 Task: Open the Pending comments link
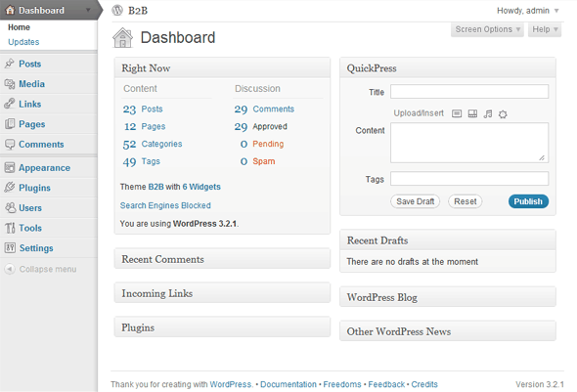268,144
